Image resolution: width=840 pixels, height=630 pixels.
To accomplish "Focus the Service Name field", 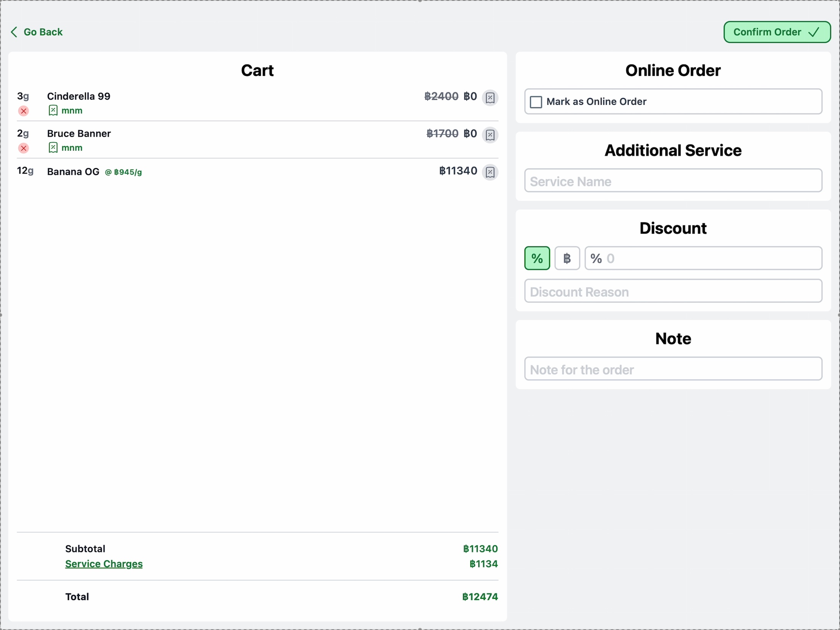I will tap(673, 180).
